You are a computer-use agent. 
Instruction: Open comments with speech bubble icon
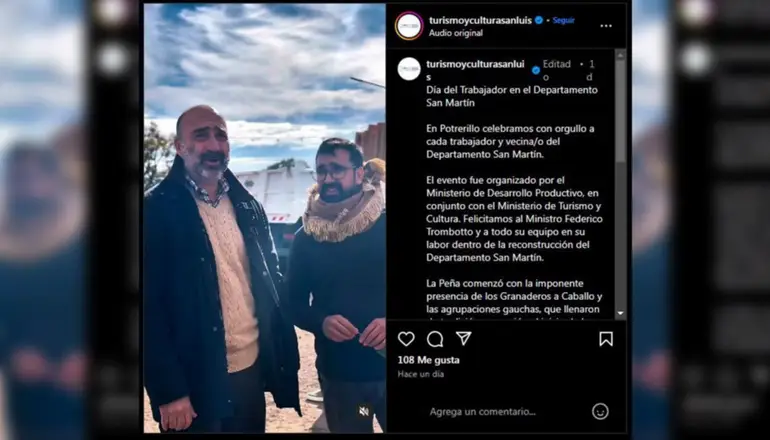435,339
